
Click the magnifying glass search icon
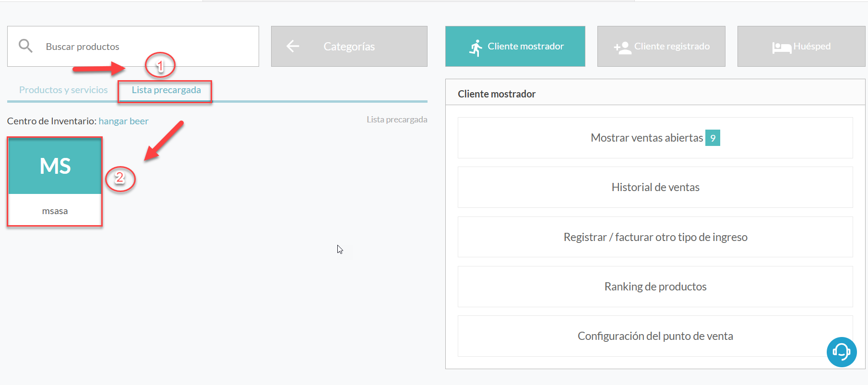click(x=25, y=46)
